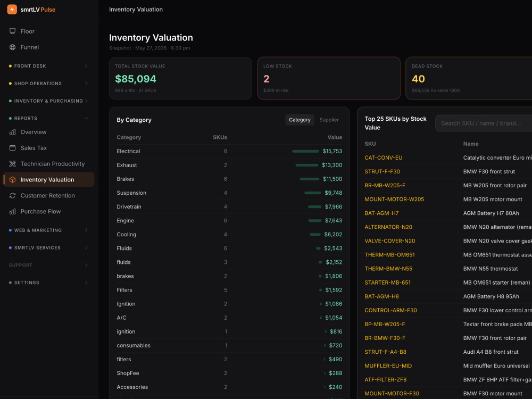
Task: Click 'Audi A4 B8 front strut' cell
Action: [x=491, y=352]
